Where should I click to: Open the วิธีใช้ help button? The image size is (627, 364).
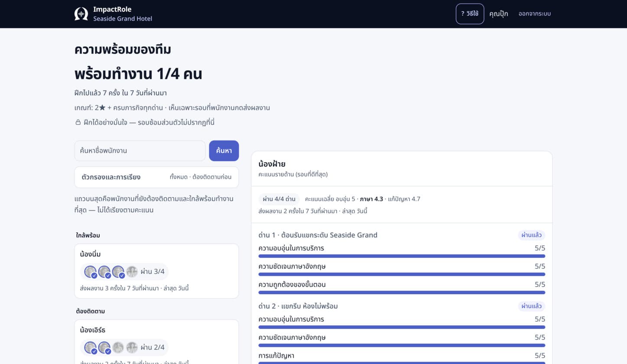coord(470,14)
